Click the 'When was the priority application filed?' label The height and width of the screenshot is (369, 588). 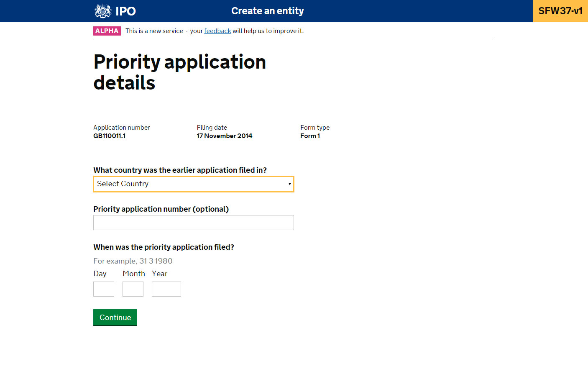(164, 247)
